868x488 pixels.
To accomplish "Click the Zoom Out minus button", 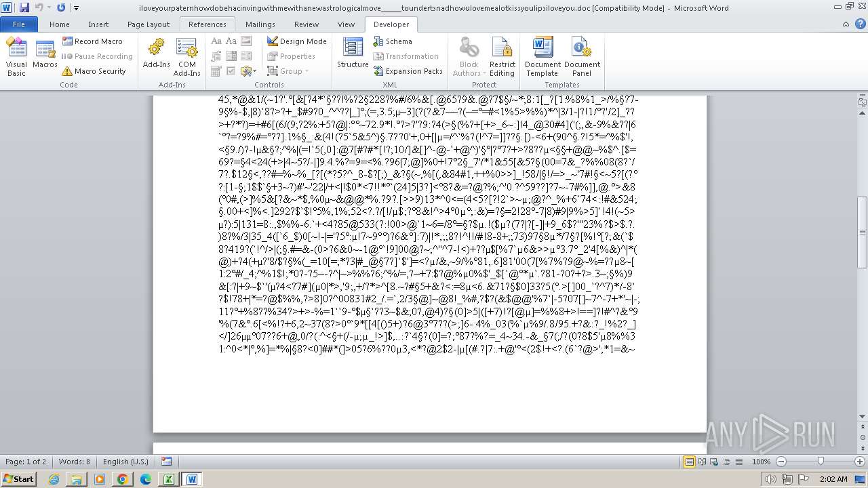I will pos(781,462).
